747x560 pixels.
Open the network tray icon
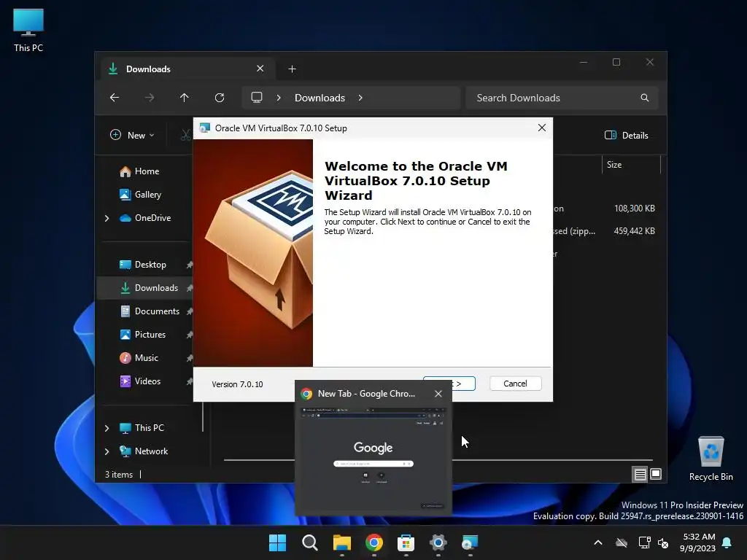(x=644, y=542)
